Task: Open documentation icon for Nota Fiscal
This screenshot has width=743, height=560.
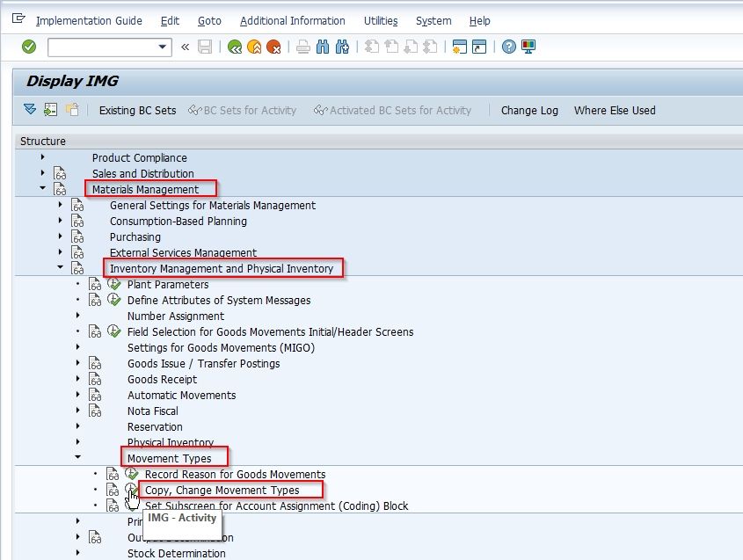Action: [x=95, y=411]
